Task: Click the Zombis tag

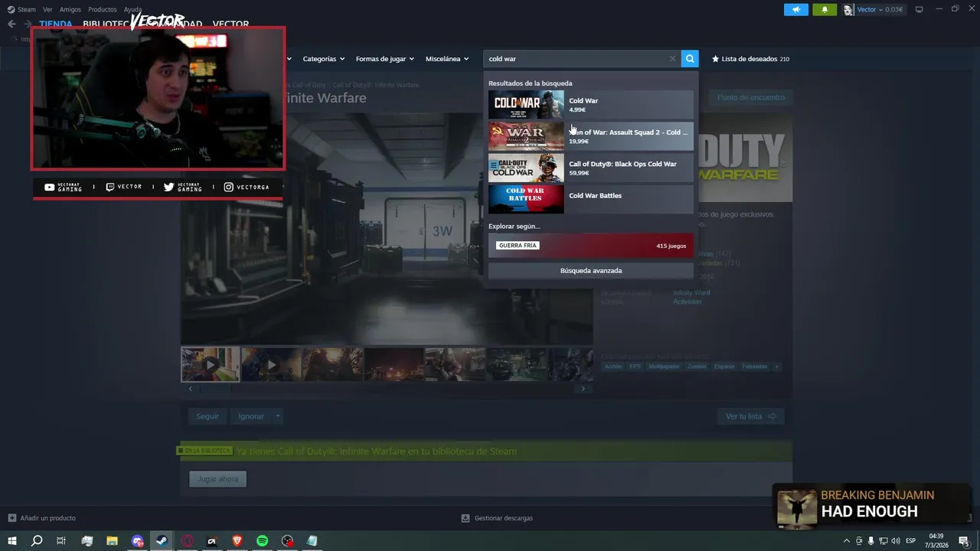Action: click(x=697, y=367)
